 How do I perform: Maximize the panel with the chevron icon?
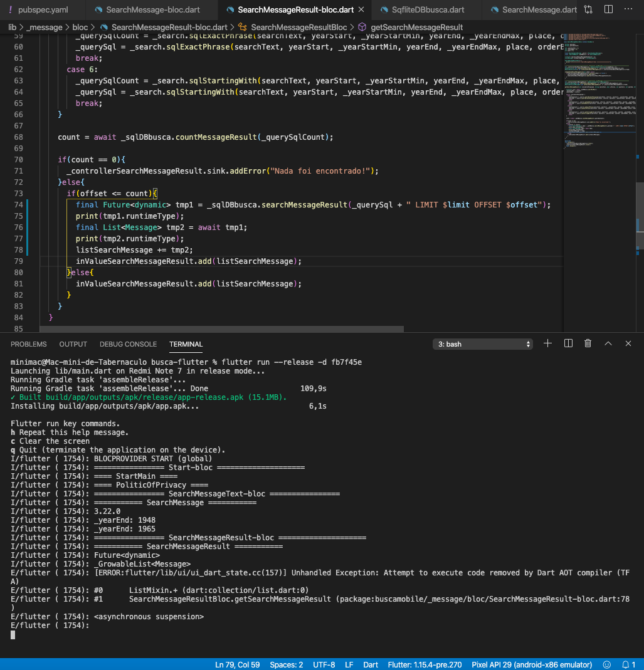tap(608, 343)
